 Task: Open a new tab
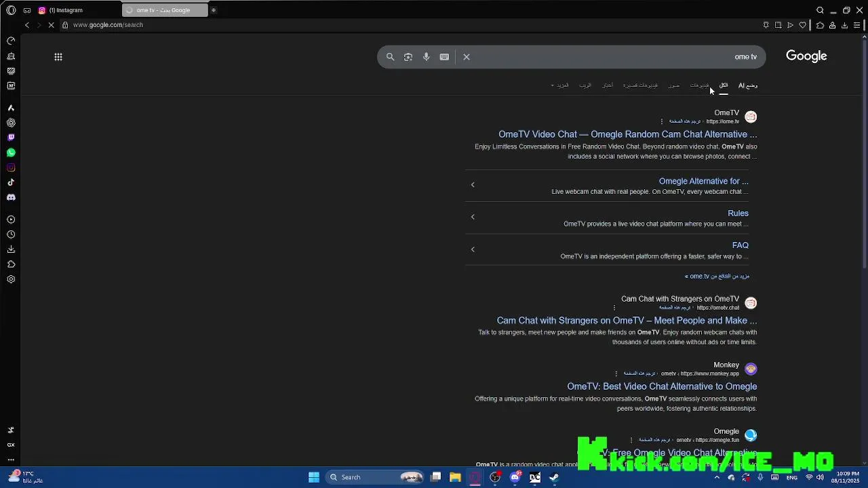coord(214,10)
